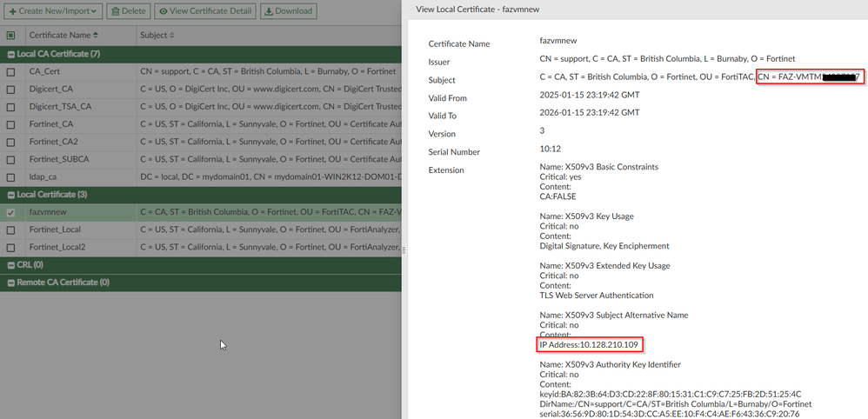The height and width of the screenshot is (419, 868).
Task: Click ldap_ca subject starting DC = local
Action: [270, 177]
